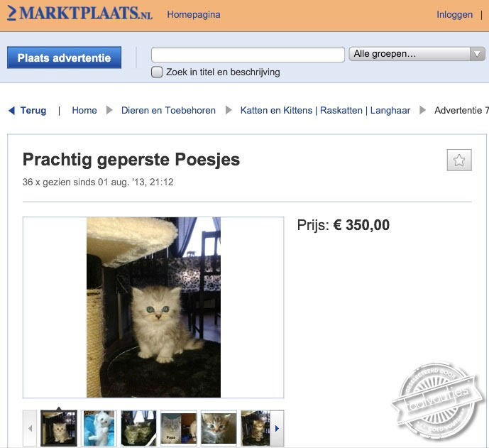
Task: Select the close-up kitten face thumbnail
Action: (219, 428)
